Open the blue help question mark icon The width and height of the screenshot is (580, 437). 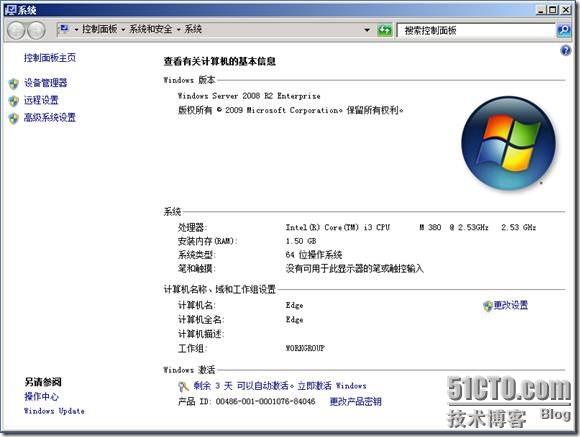click(x=565, y=50)
